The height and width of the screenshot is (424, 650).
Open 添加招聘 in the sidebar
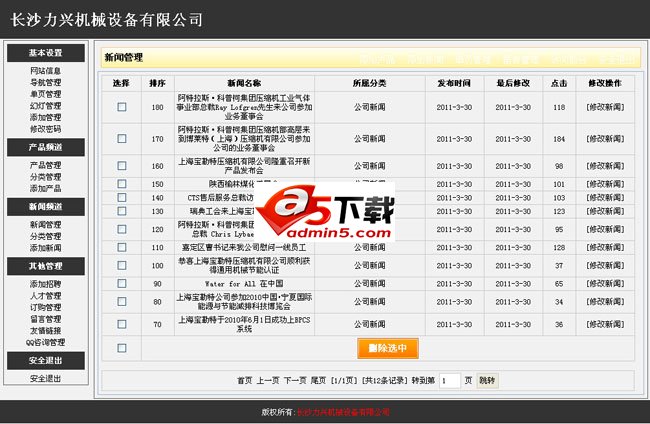click(x=46, y=284)
